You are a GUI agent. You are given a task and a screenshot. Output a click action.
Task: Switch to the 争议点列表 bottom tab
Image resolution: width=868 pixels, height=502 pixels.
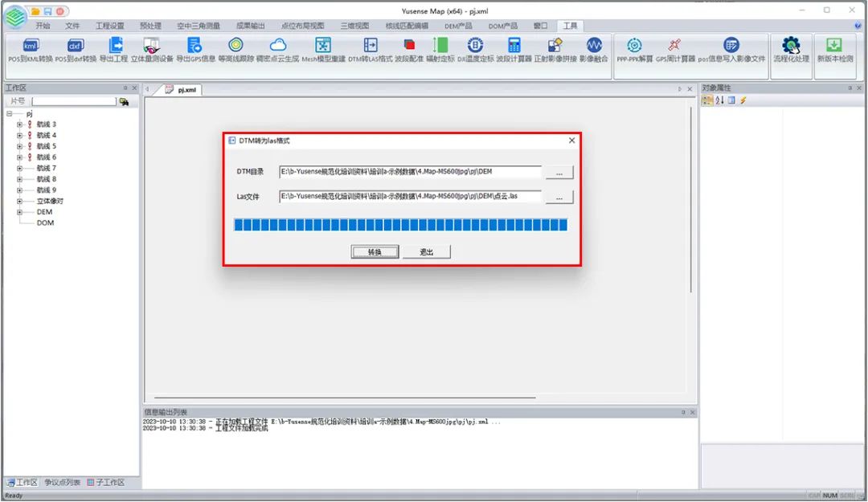[63, 483]
